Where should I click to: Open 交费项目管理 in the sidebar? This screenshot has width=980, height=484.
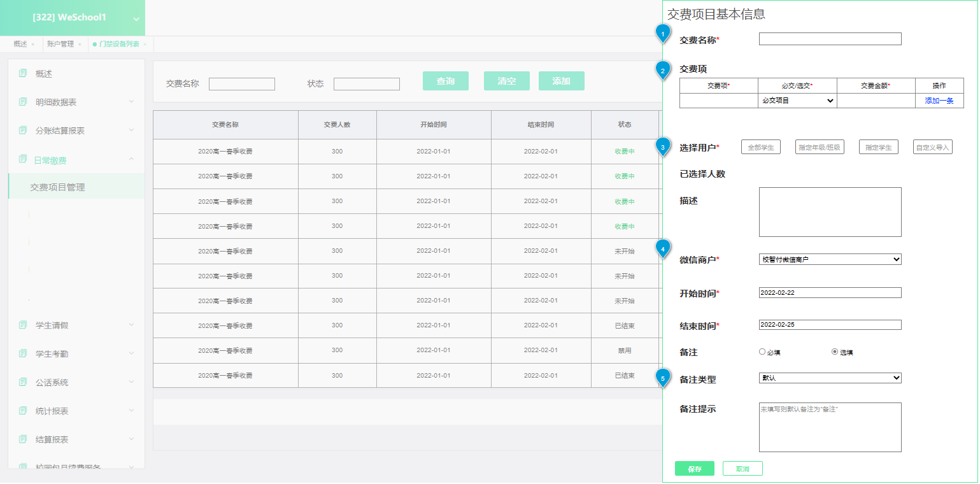pos(76,187)
